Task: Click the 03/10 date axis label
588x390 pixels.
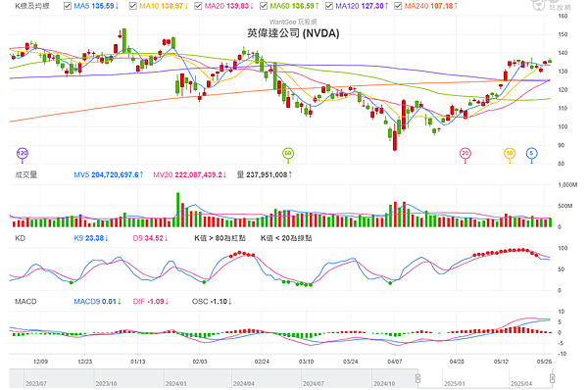Action: coord(306,362)
